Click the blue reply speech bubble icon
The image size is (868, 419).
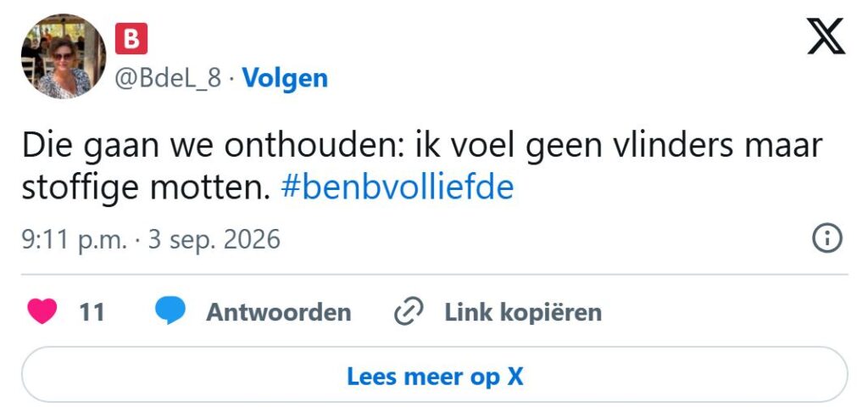pyautogui.click(x=170, y=311)
